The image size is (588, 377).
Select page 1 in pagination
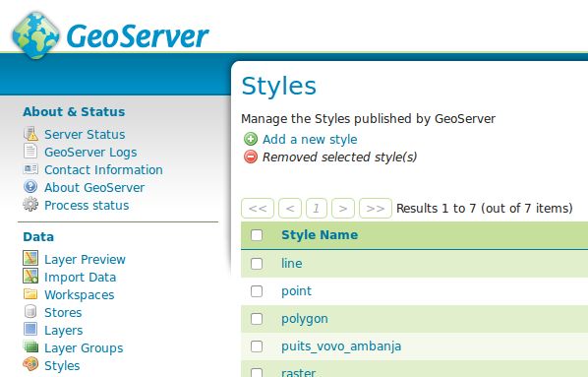[x=317, y=208]
